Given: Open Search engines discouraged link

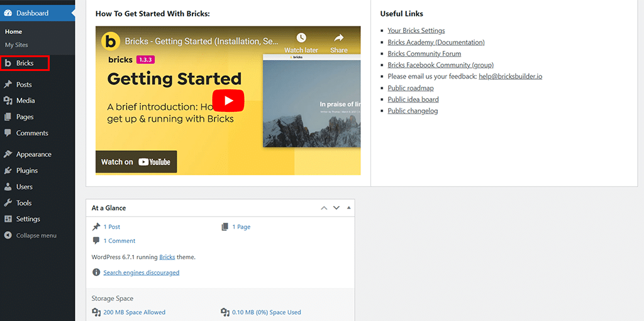Looking at the screenshot, I should [142, 273].
